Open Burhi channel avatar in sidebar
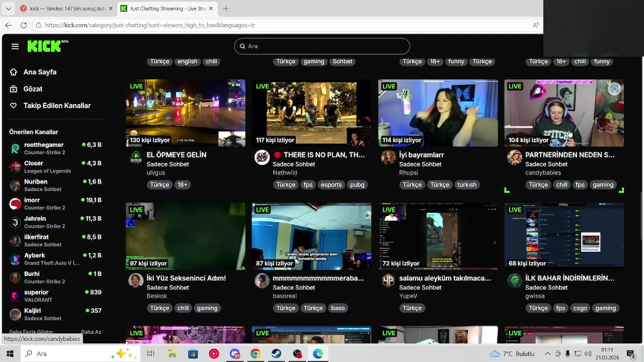The width and height of the screenshot is (644, 362). (x=16, y=278)
